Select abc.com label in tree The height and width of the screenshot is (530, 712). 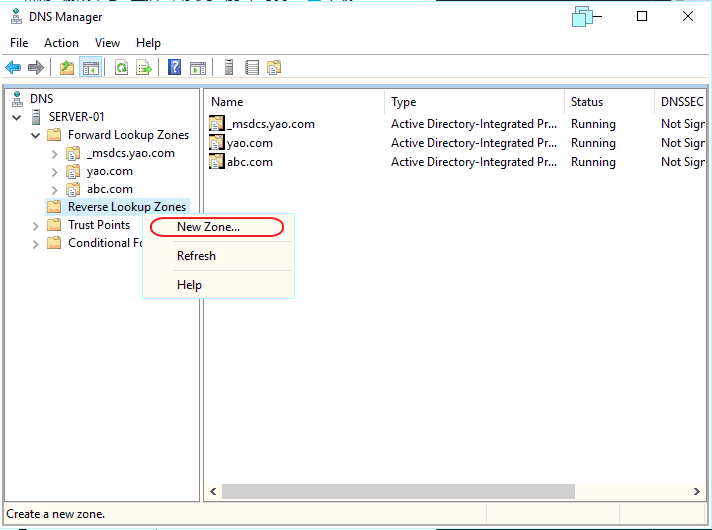click(110, 189)
